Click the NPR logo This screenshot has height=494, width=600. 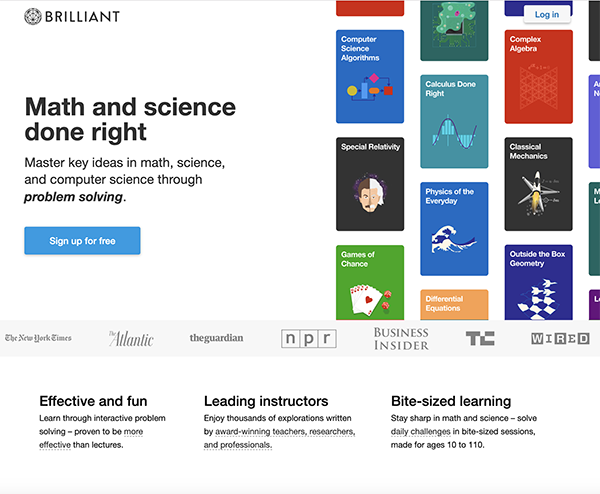click(x=309, y=339)
